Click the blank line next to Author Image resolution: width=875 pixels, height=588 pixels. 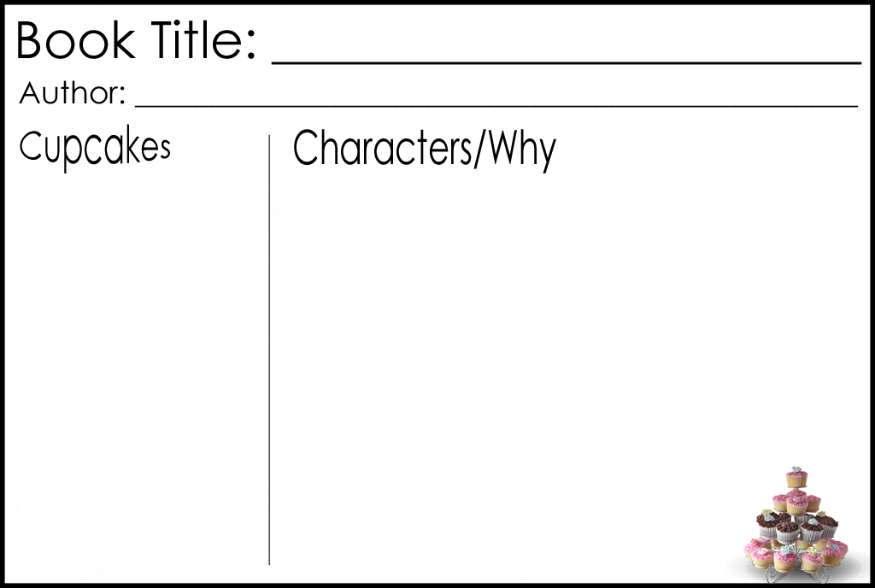point(496,106)
